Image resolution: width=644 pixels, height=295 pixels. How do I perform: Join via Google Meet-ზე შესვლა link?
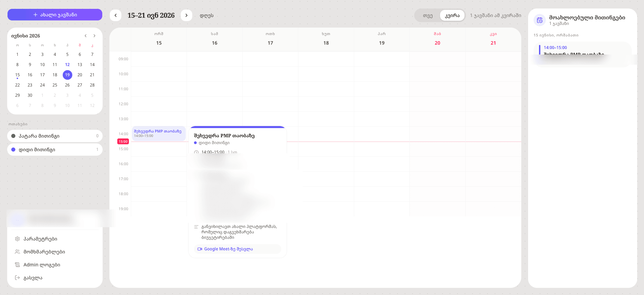click(238, 249)
